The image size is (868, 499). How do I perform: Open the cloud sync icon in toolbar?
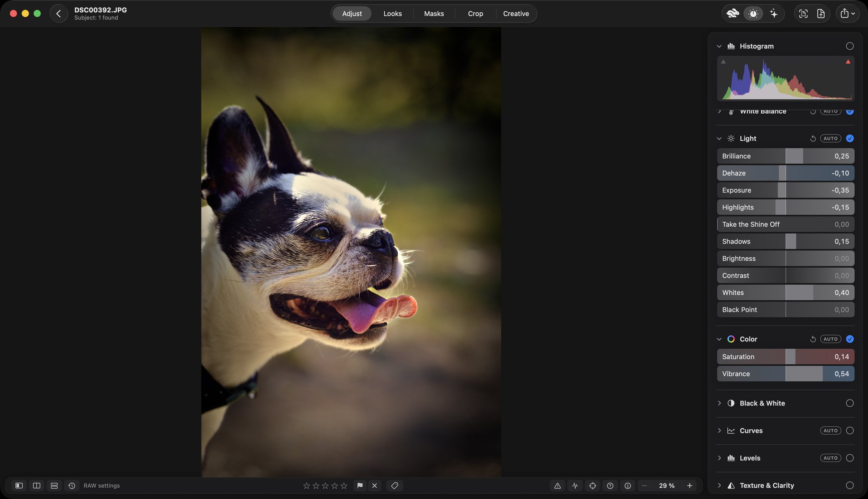pos(732,13)
